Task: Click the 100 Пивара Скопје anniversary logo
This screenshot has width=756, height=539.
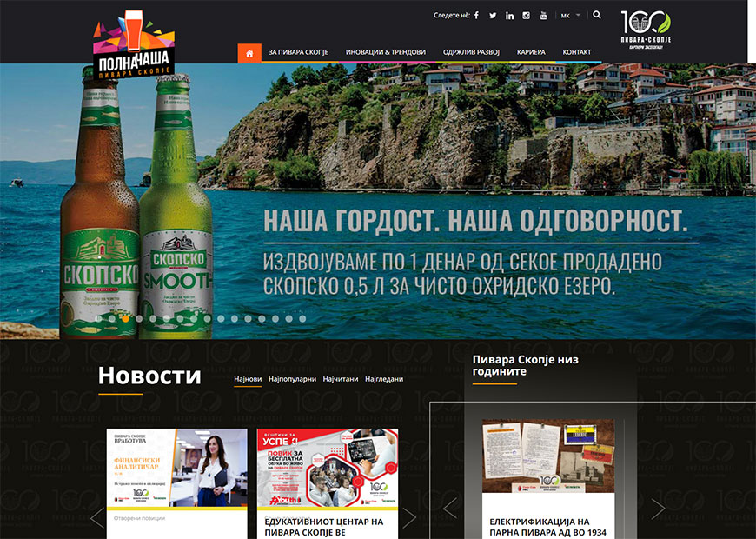Action: 646,30
